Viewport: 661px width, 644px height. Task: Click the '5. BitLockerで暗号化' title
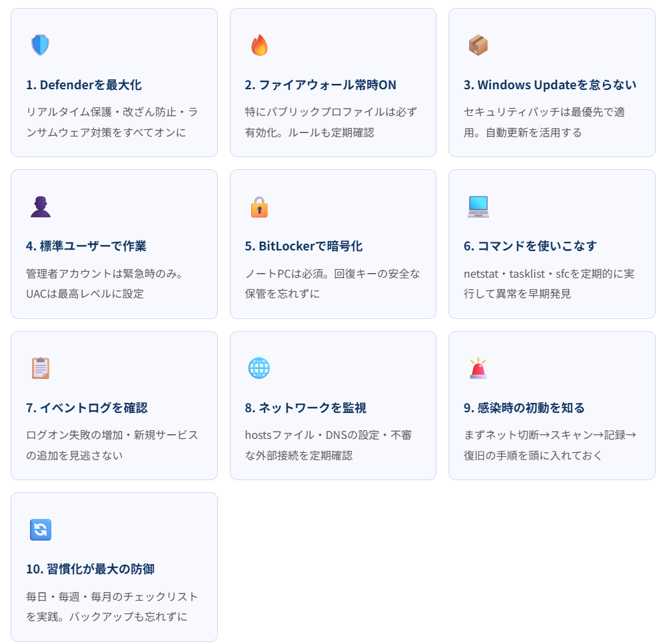(x=304, y=246)
